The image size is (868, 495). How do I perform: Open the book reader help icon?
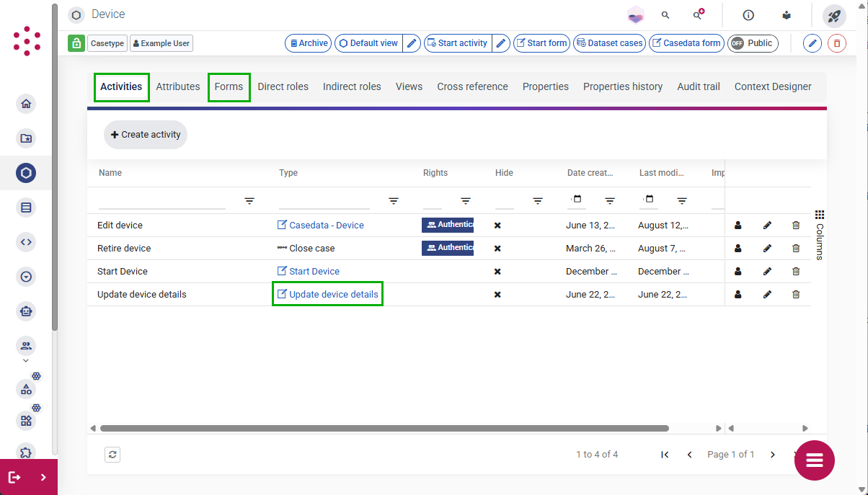tap(787, 14)
